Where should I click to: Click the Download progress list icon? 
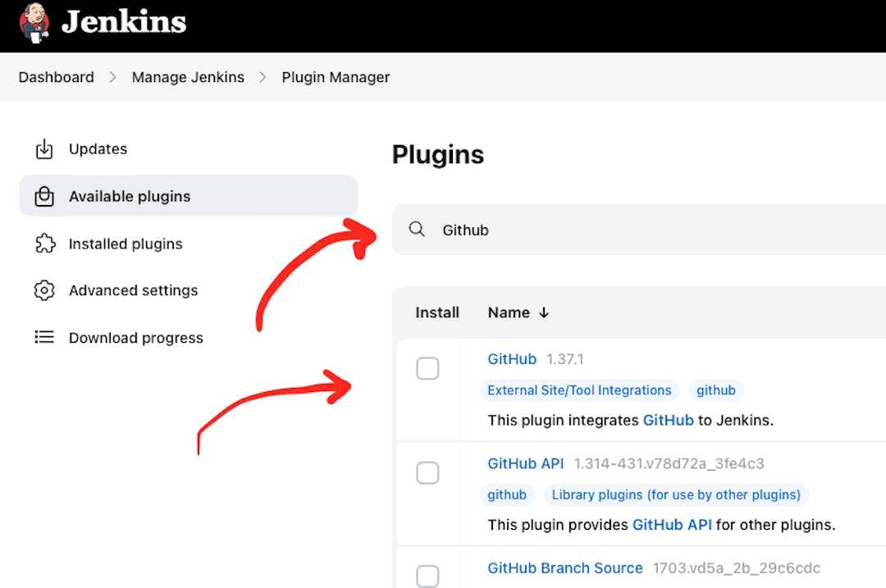coord(45,337)
